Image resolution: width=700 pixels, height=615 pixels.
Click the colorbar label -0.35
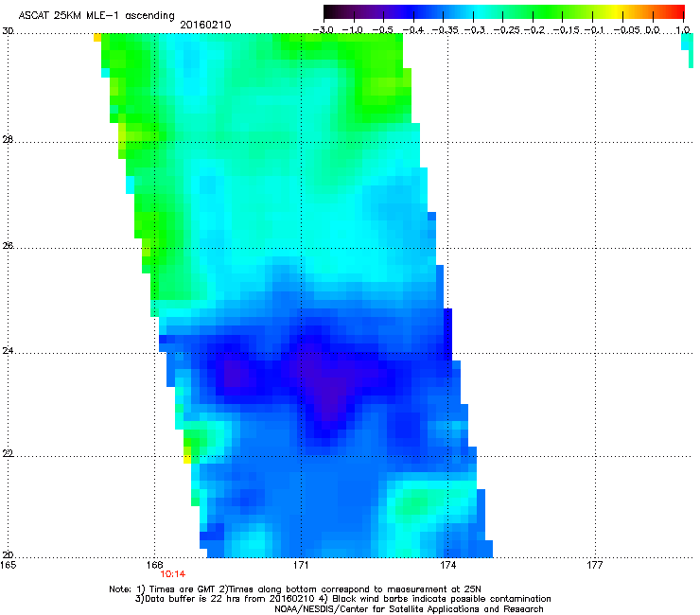[446, 30]
